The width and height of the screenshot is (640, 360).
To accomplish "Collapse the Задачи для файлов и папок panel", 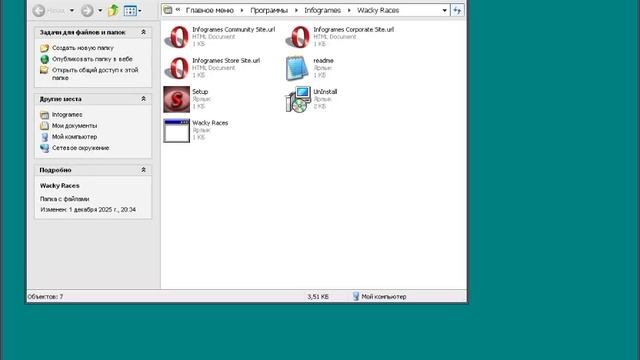I will tap(143, 32).
